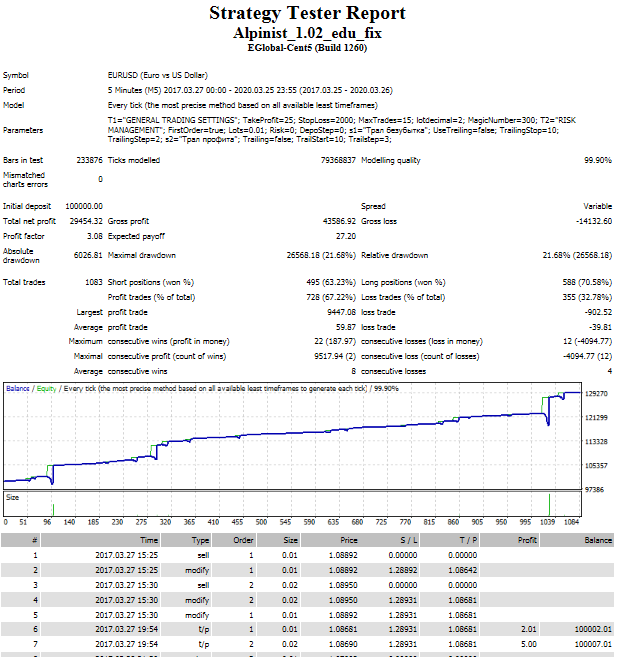Click Expected payoff value 27.20
623x657 pixels.
click(x=346, y=237)
